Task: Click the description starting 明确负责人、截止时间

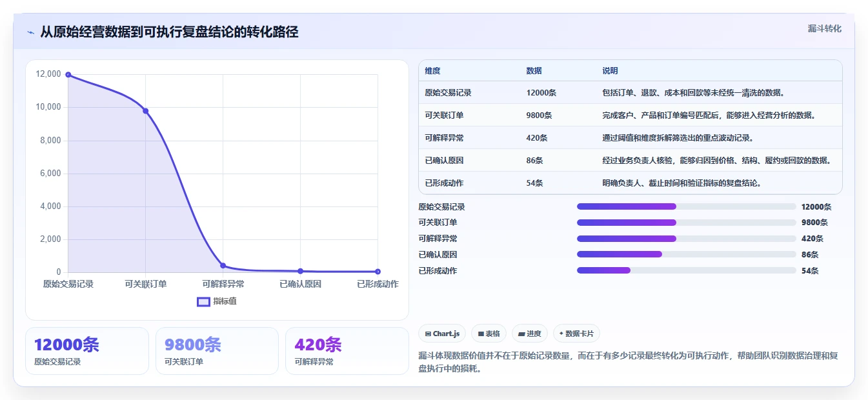Action: (681, 183)
